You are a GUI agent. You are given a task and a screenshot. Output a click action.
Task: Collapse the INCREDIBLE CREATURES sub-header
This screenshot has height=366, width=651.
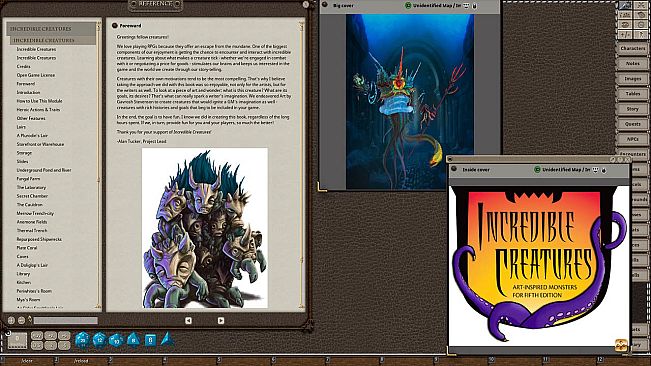53,40
